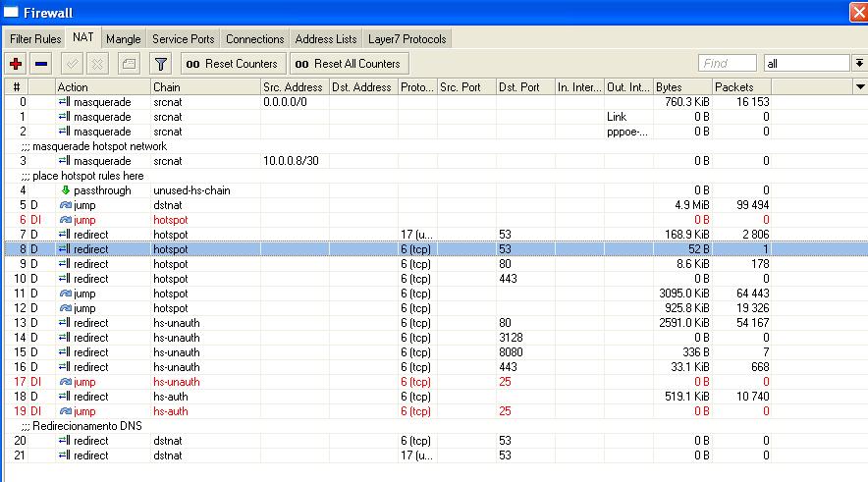868x482 pixels.
Task: Select the NAT tab
Action: (x=83, y=37)
